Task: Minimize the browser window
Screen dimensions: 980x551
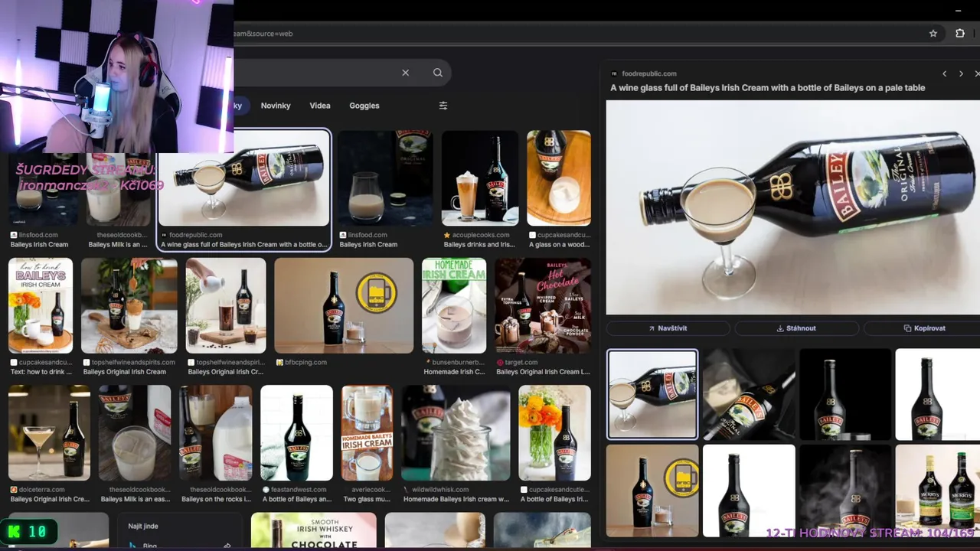Action: coord(958,10)
